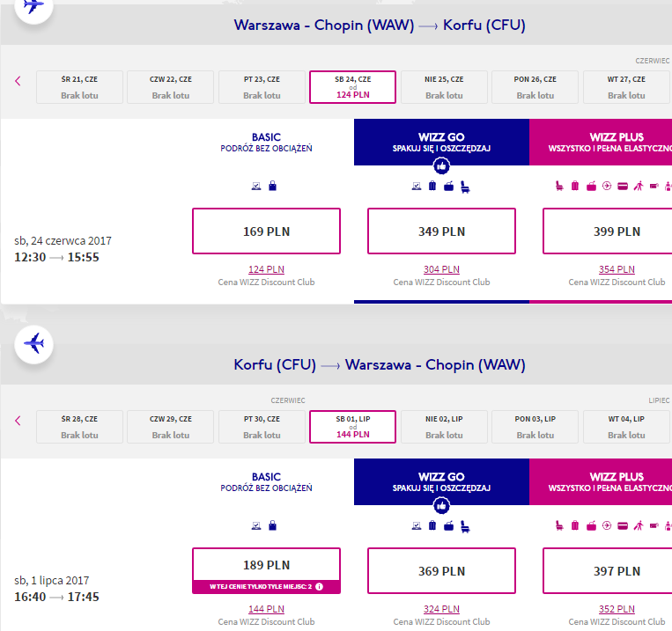Open info icon beside seats-left notice
This screenshot has width=672, height=631.
point(320,587)
